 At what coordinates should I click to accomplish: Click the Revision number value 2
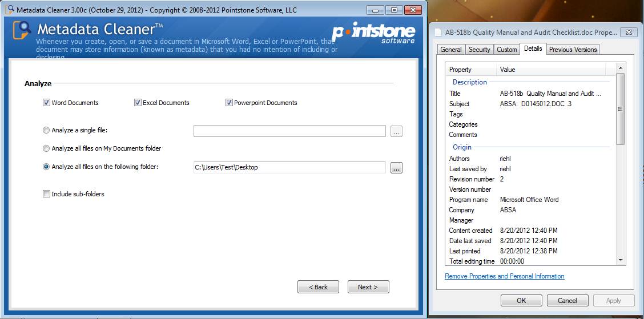pyautogui.click(x=502, y=179)
